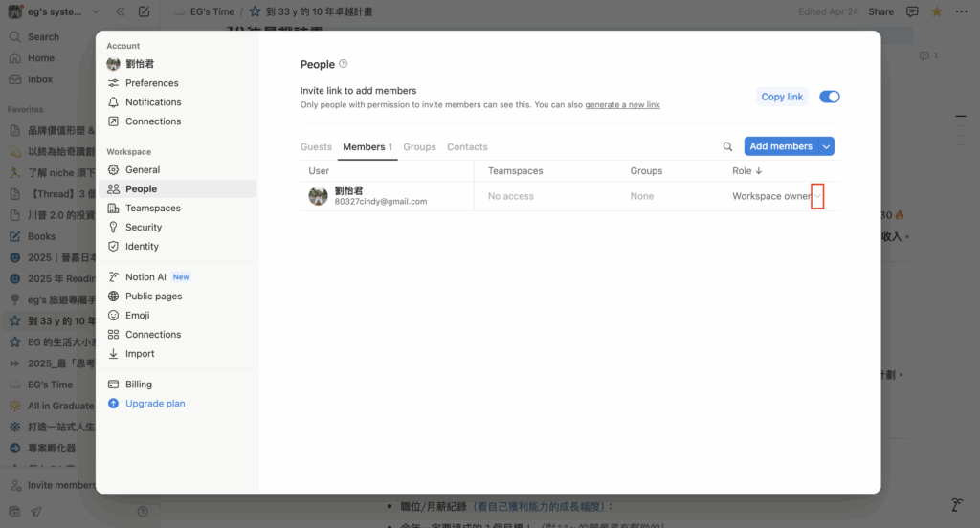This screenshot has height=528, width=980.
Task: Click the search icon in members table
Action: (x=727, y=146)
